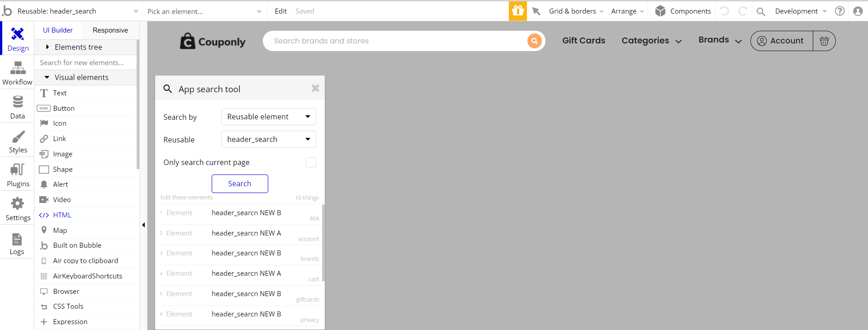
Task: Click the orange search button on canvas
Action: (535, 41)
